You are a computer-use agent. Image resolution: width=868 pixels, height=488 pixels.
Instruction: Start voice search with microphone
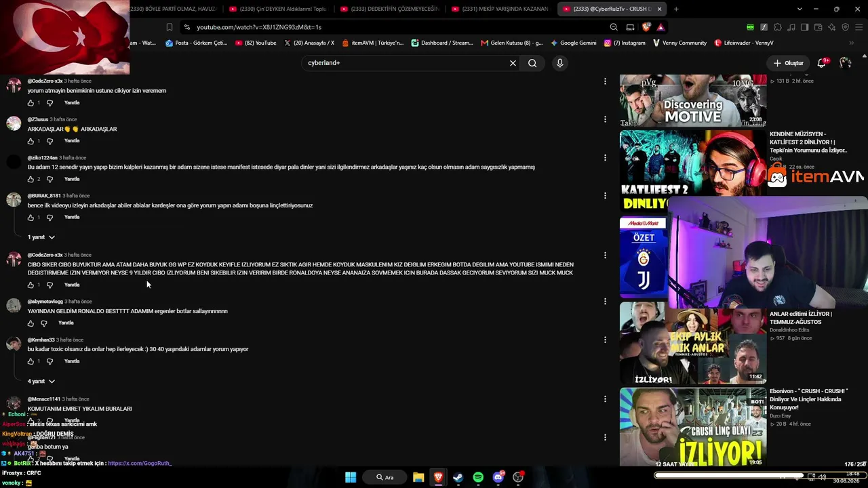click(x=559, y=63)
